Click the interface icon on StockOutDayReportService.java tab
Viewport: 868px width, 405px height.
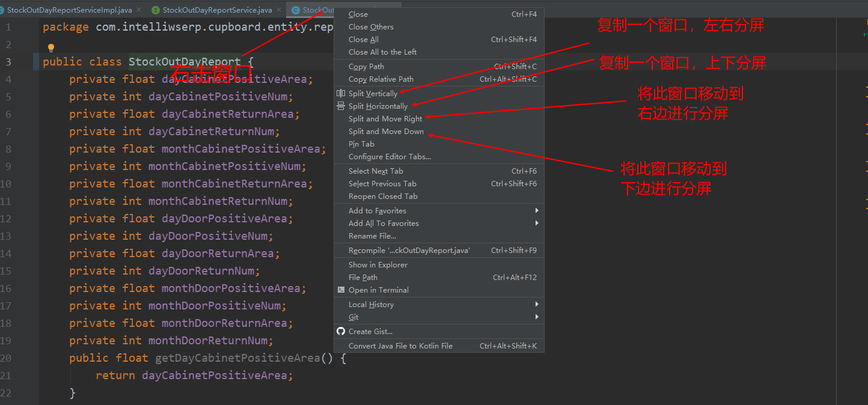coord(156,10)
